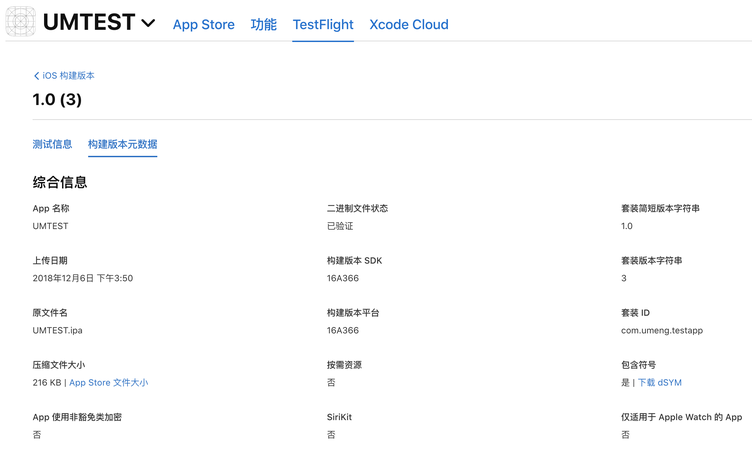
Task: Select the 否 value under 非豁免类加密
Action: point(37,435)
